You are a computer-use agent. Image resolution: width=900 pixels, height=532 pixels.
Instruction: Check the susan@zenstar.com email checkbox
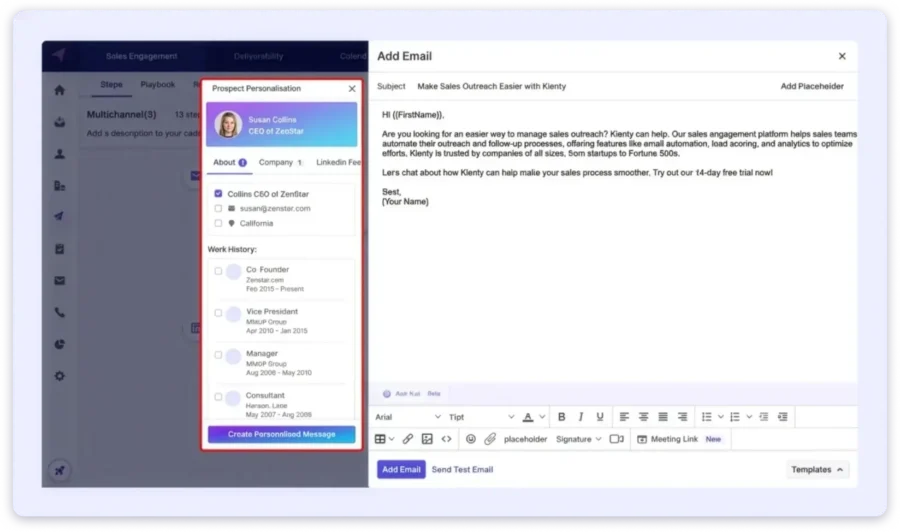point(218,208)
